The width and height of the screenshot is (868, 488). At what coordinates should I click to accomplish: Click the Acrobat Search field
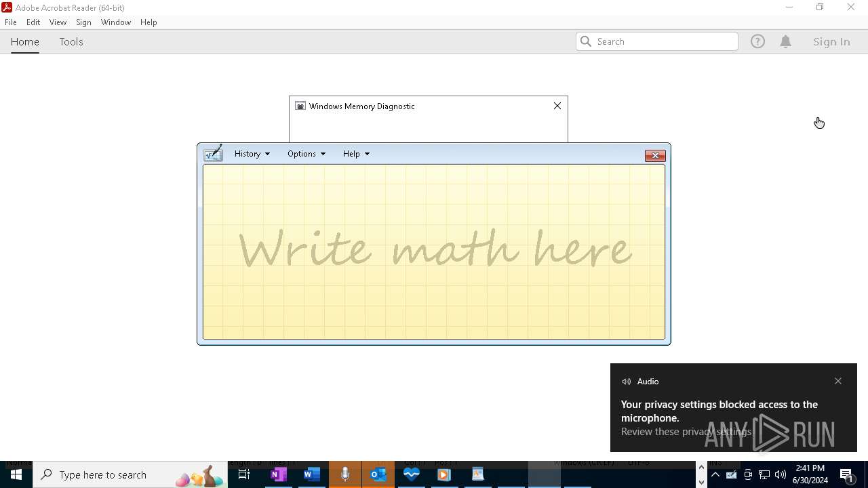coord(657,41)
